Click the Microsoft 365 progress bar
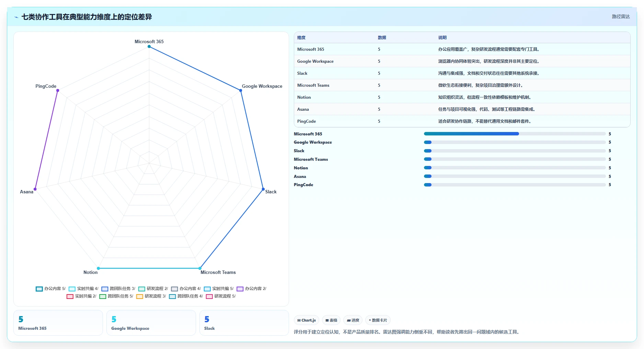 click(x=515, y=134)
